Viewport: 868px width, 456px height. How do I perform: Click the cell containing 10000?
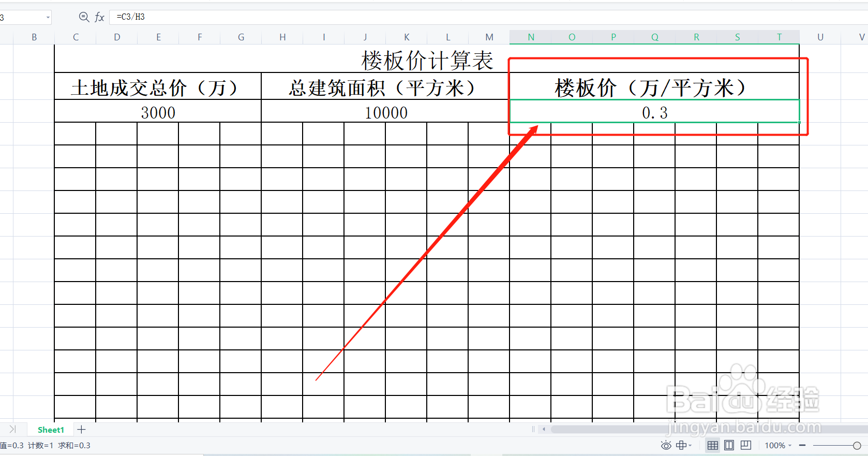coord(385,111)
